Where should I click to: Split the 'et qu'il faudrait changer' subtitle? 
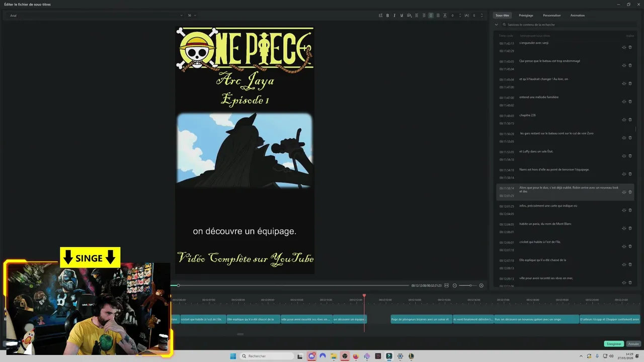[x=624, y=83]
